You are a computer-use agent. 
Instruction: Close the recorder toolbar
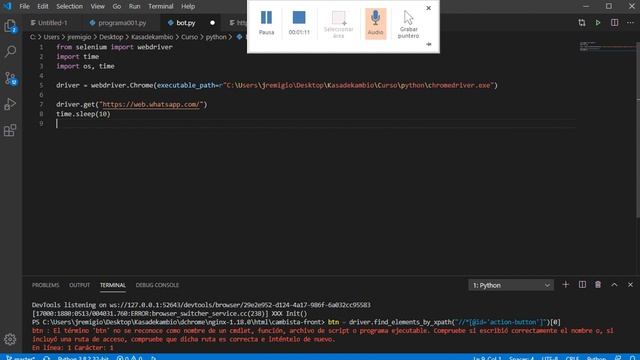[428, 8]
